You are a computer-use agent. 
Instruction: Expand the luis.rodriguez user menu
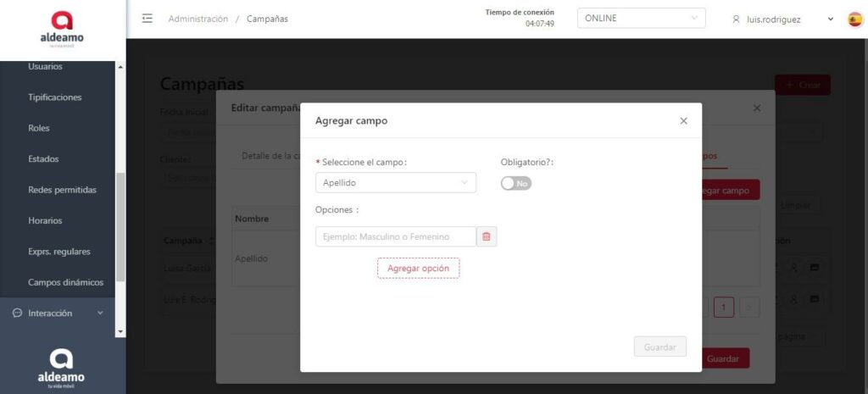pos(830,19)
